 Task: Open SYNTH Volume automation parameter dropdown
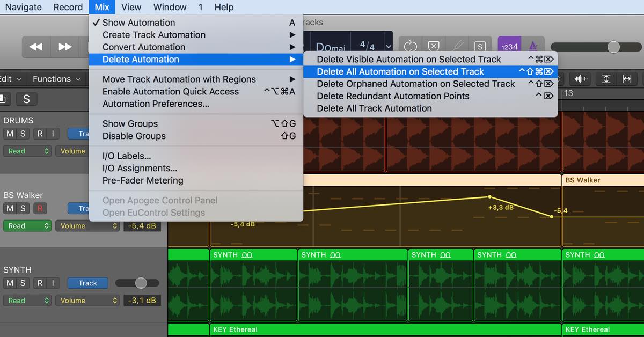tap(88, 301)
